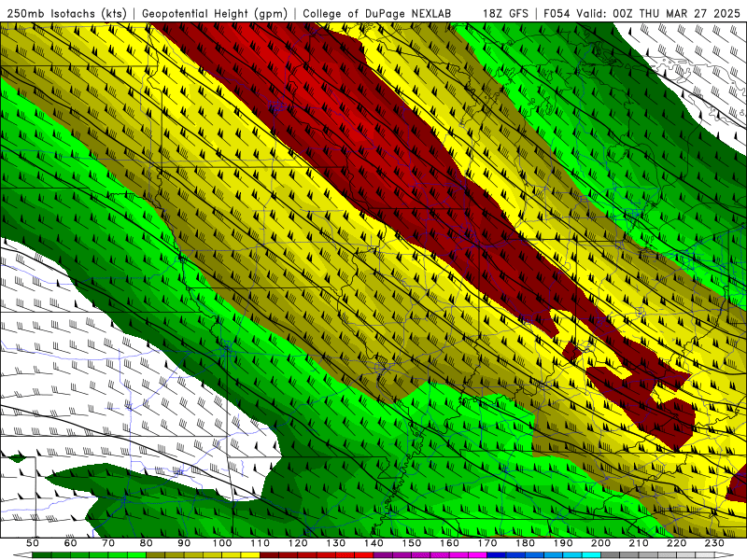This screenshot has width=747, height=560.
Task: Select the lightest gray swatch after 230 kts
Action: coord(705,554)
